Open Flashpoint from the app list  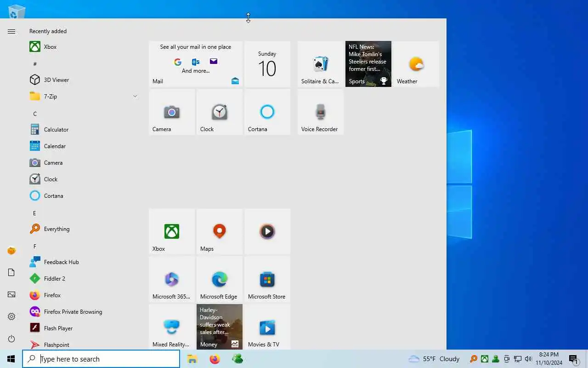click(x=83, y=344)
